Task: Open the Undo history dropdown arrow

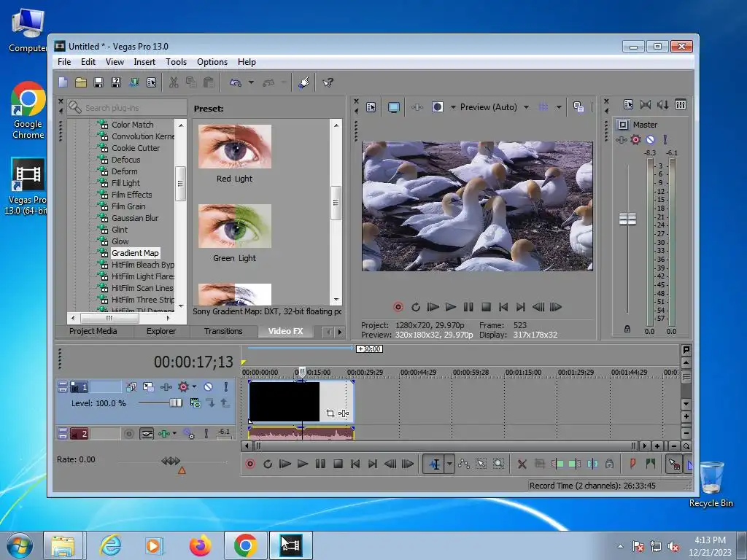Action: pos(251,82)
